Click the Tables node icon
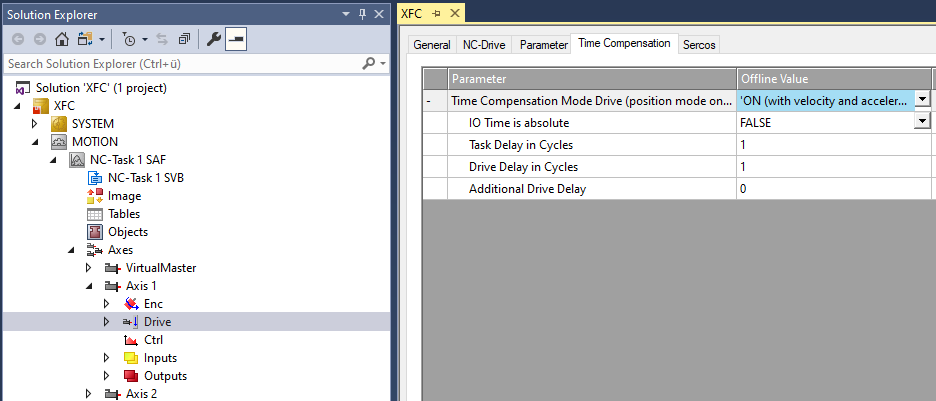936x401 pixels. pos(94,214)
